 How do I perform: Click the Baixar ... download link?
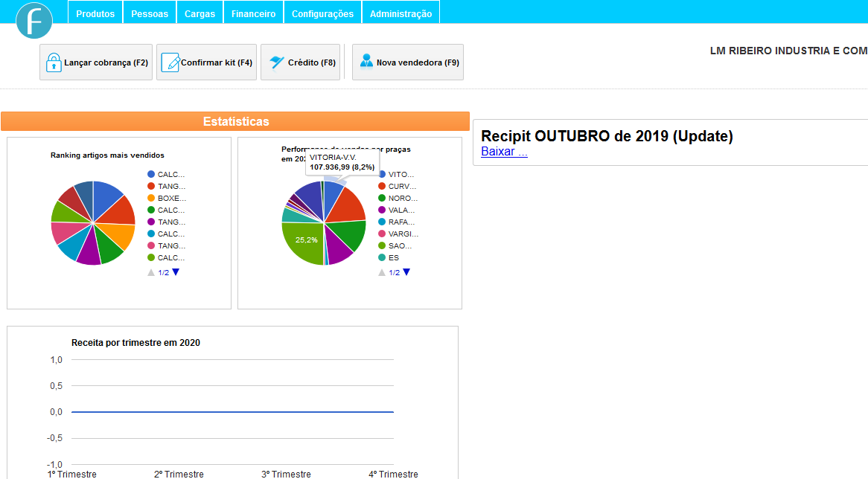click(504, 152)
